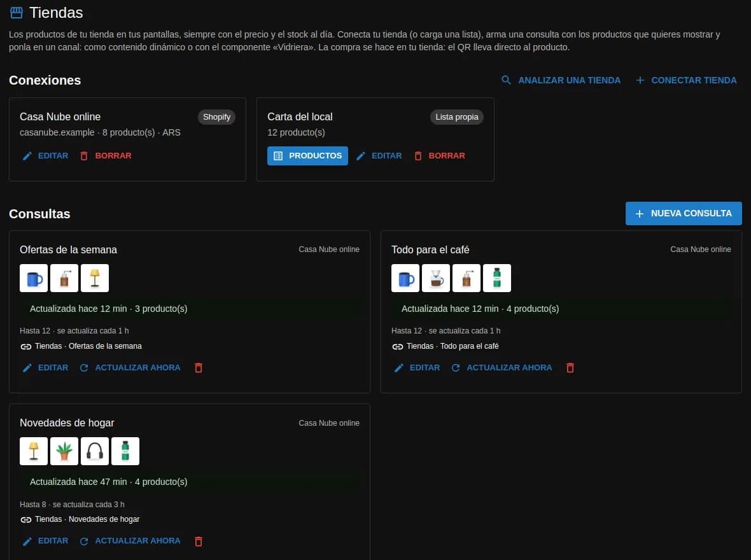Viewport: 751px width, 560px height.
Task: Click pencil icon in Ofertas de la semana card
Action: [27, 367]
